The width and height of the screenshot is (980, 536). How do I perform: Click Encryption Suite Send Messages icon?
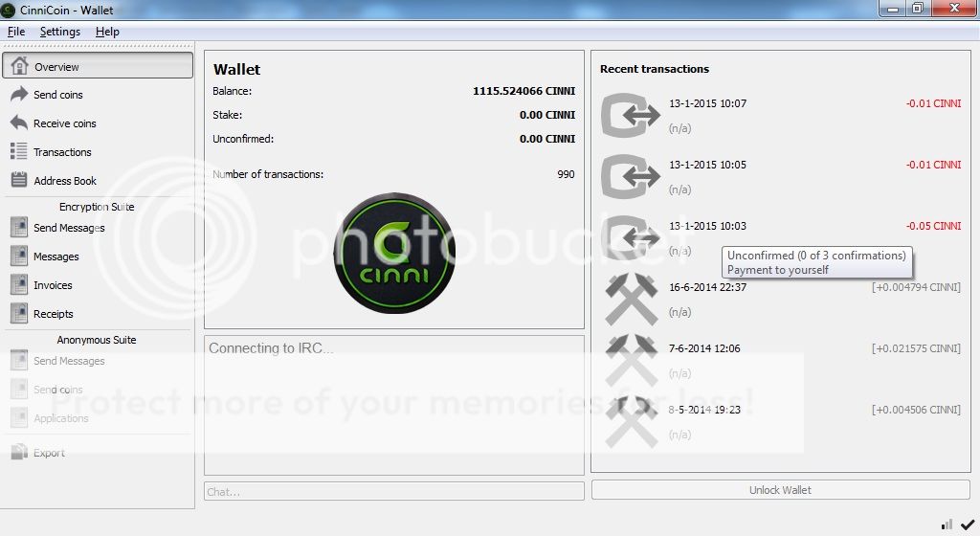pos(19,228)
